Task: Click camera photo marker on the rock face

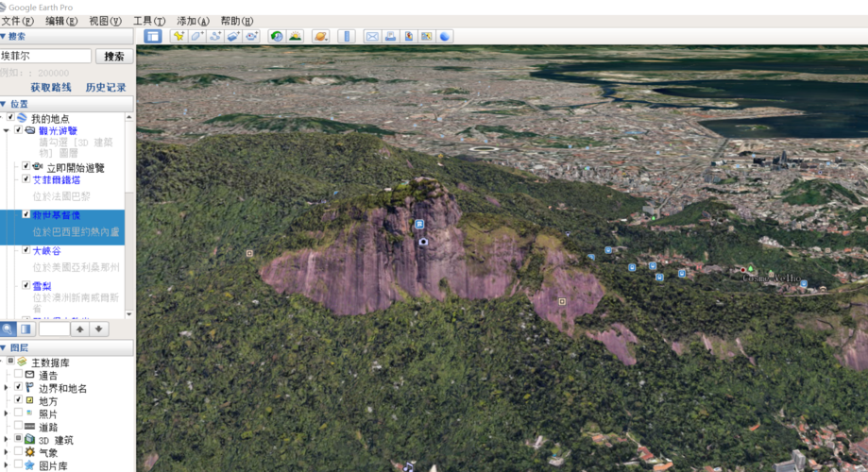Action: [423, 242]
